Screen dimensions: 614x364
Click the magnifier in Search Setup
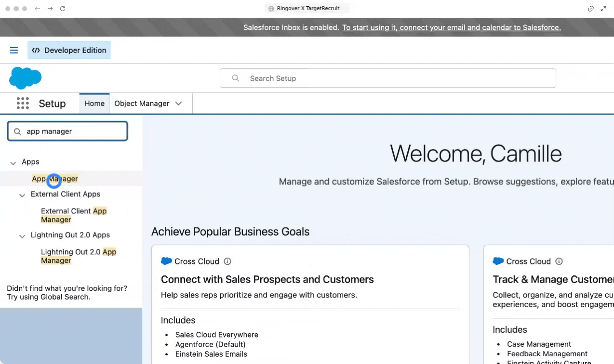tap(236, 78)
